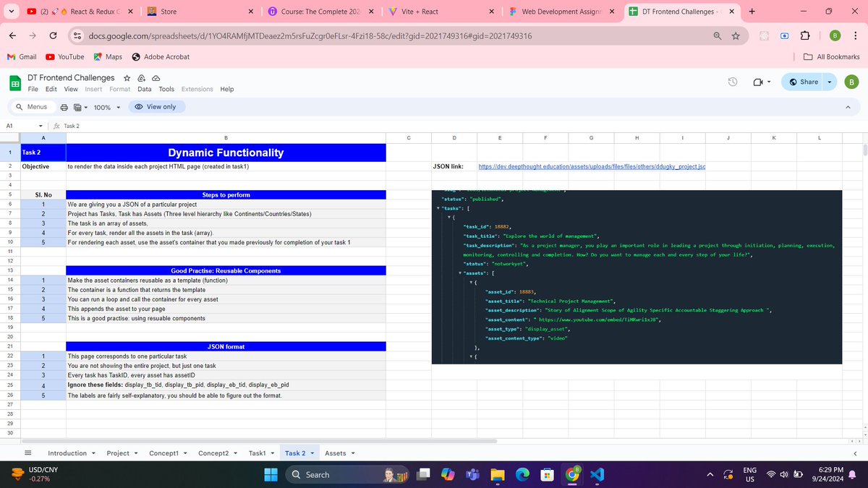Open Chrome three-dot menu
This screenshot has width=868, height=488.
click(855, 36)
